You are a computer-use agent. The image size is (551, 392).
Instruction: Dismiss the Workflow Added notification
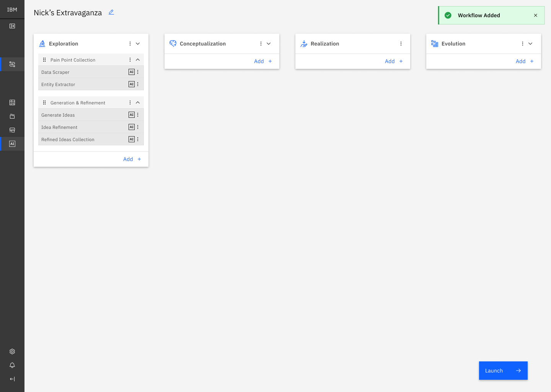tap(535, 15)
